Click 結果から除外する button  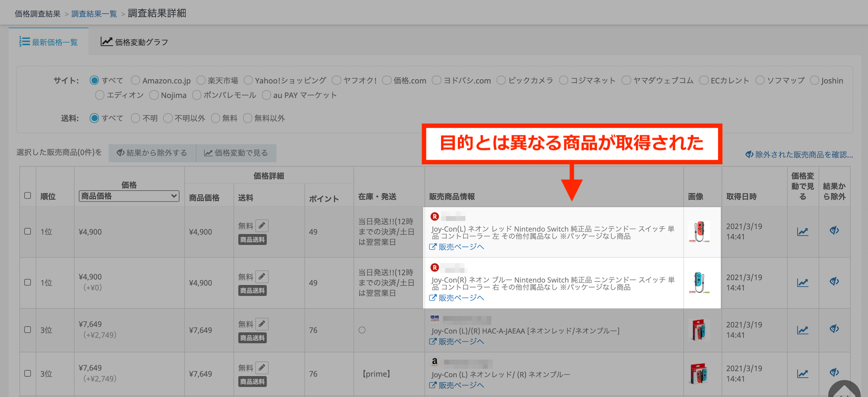click(152, 153)
